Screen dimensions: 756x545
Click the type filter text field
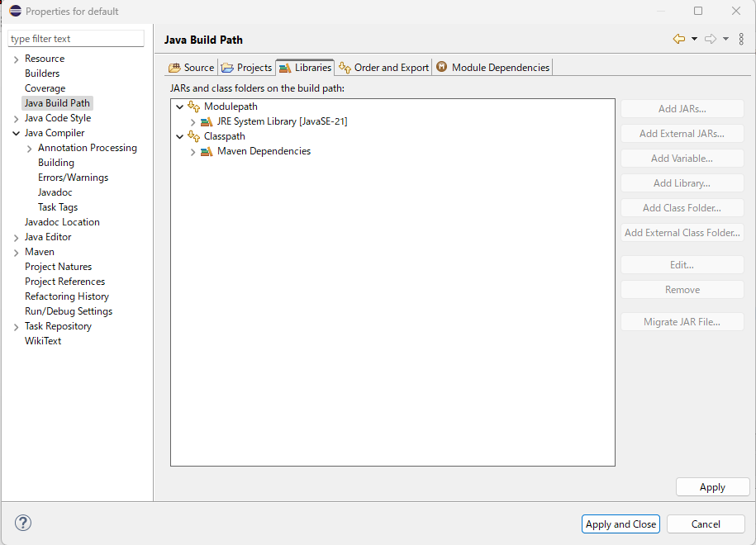tap(75, 38)
